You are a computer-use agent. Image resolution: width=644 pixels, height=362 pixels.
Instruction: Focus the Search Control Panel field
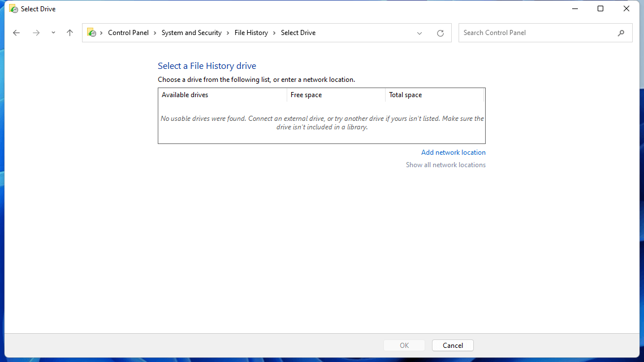[x=546, y=33]
